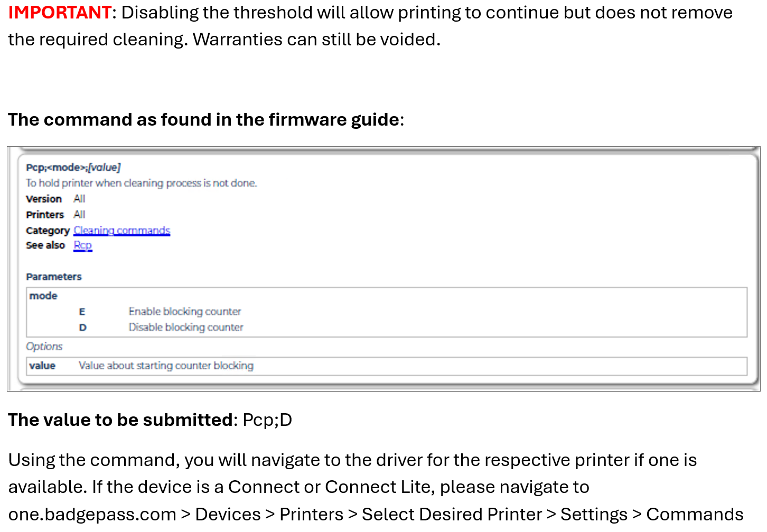Click the D mode letter
The height and width of the screenshot is (532, 767).
(82, 328)
